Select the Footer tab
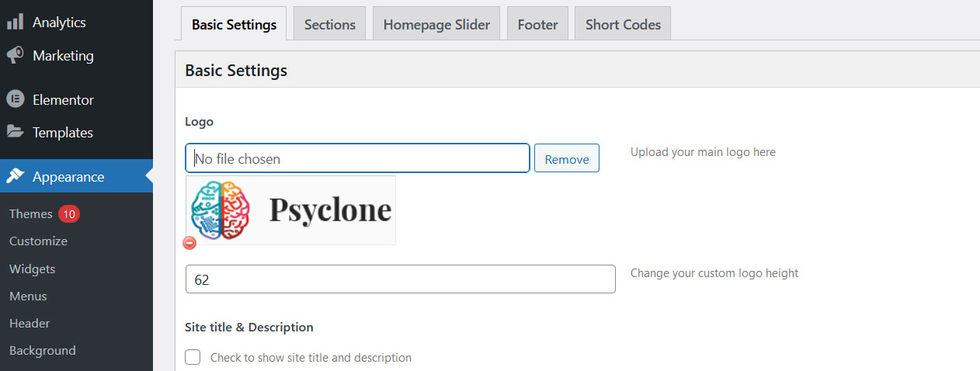The width and height of the screenshot is (980, 371). tap(538, 24)
